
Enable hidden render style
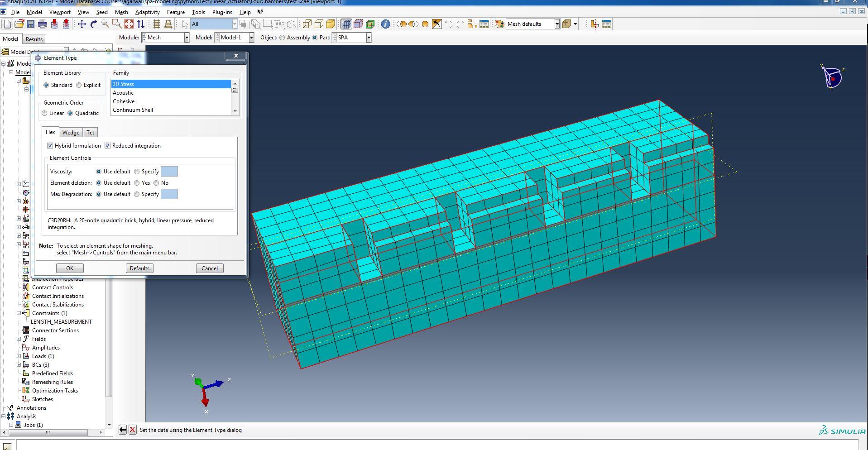point(319,24)
